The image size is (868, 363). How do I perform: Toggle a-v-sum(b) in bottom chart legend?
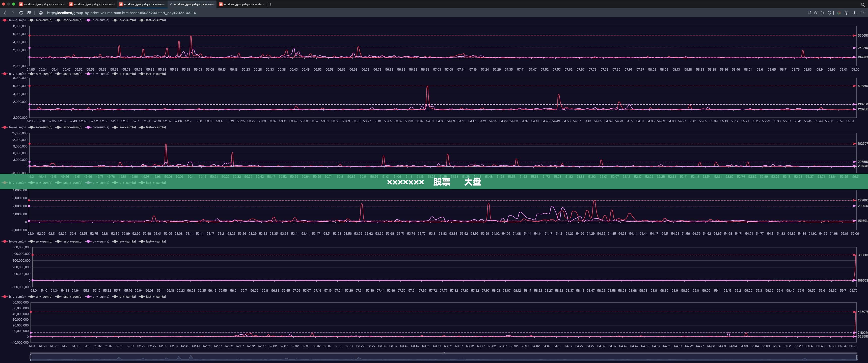click(x=40, y=297)
